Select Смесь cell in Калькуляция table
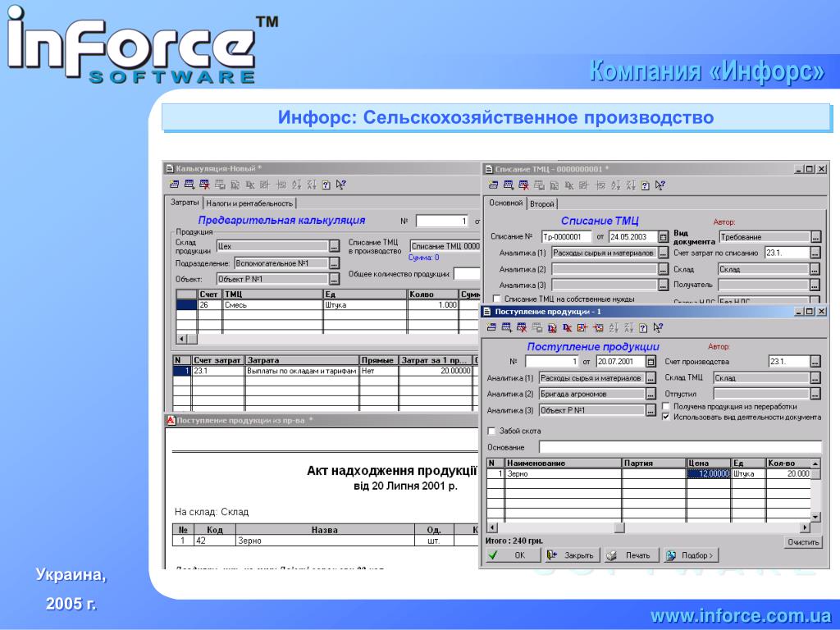Screen dimensions: 840x630 point(272,305)
